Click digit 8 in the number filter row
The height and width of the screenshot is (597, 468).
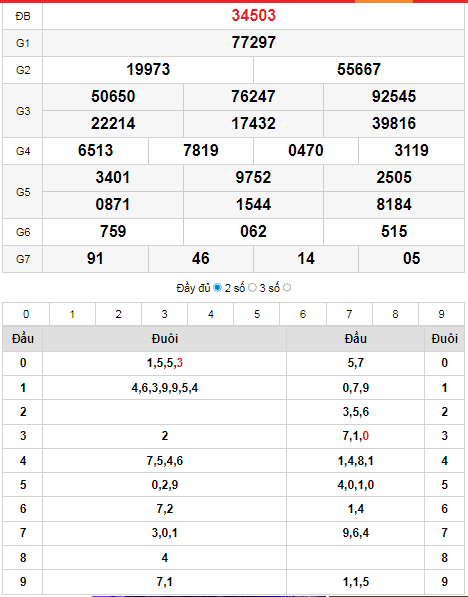tap(395, 314)
